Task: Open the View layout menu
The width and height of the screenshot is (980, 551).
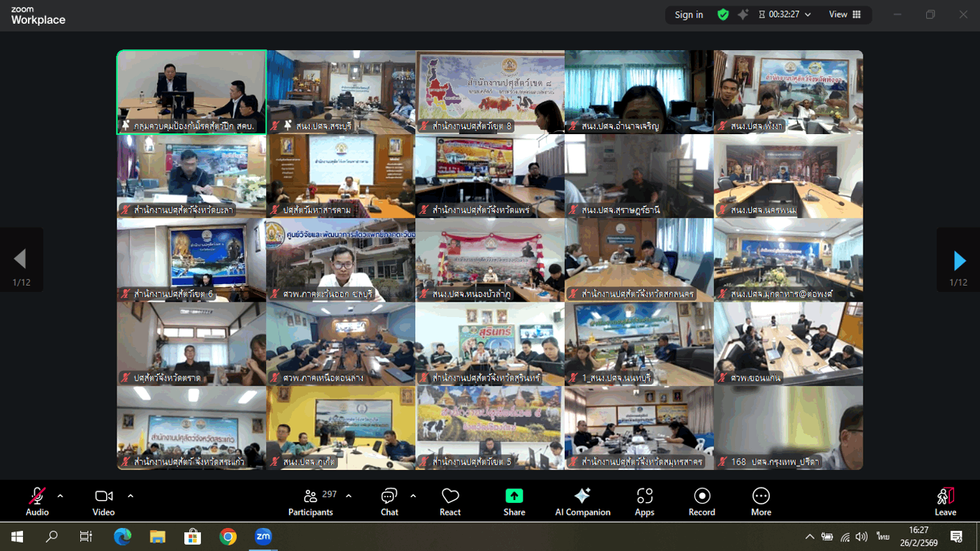Action: tap(845, 15)
